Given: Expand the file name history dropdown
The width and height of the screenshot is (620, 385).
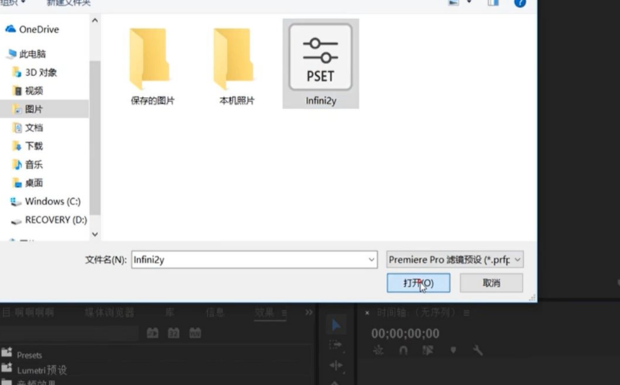Looking at the screenshot, I should (372, 260).
